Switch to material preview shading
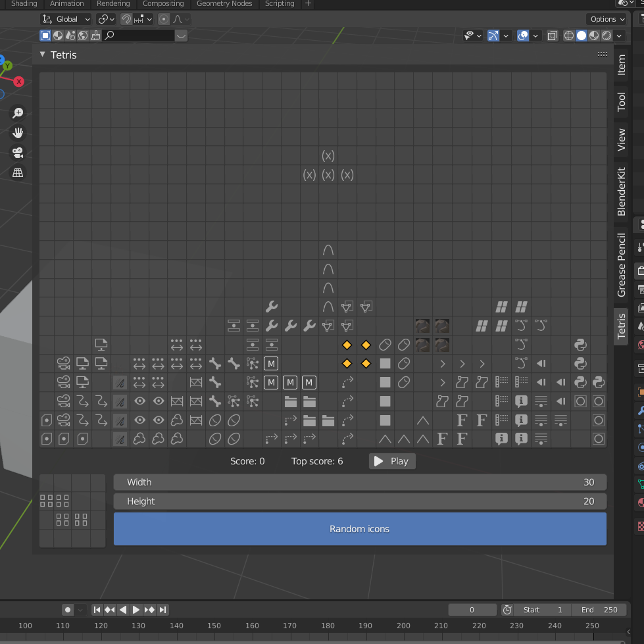Image resolution: width=644 pixels, height=644 pixels. pos(594,36)
